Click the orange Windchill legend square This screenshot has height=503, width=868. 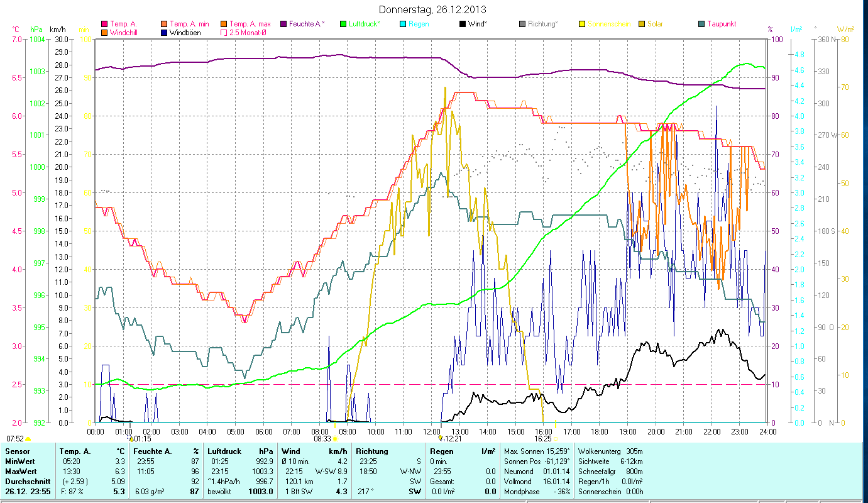tap(104, 33)
